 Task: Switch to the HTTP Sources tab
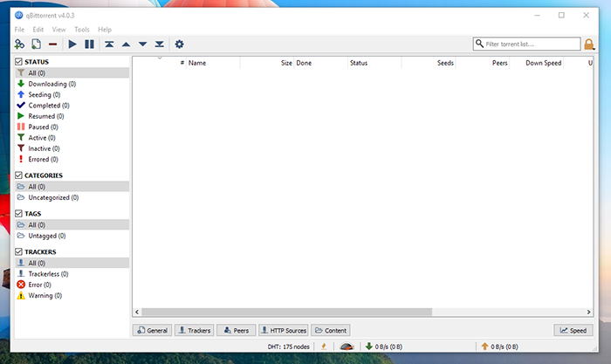(x=284, y=330)
